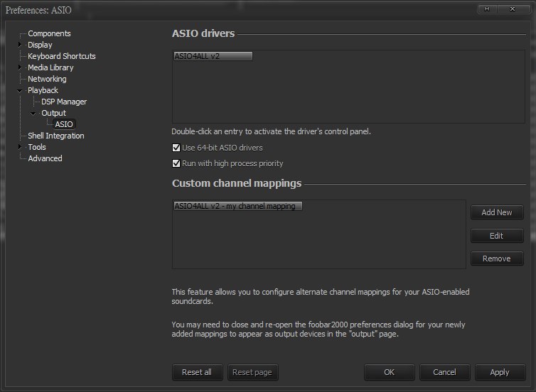Image resolution: width=536 pixels, height=392 pixels.
Task: Expand the Tools tree node arrow
Action: [20, 147]
